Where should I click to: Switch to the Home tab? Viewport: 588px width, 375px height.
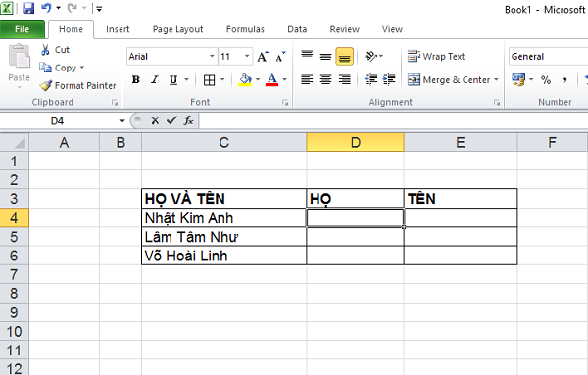tap(71, 29)
